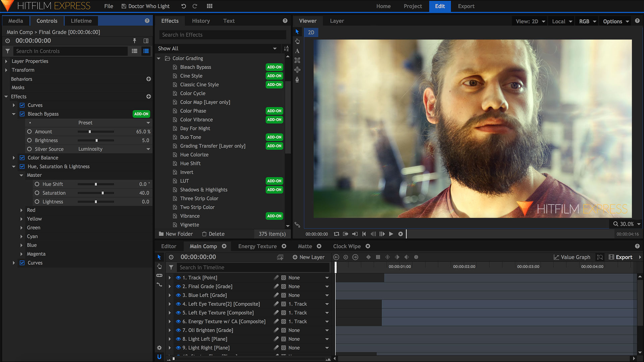Click the Mask draw tool icon
This screenshot has width=644, height=362.
tap(297, 81)
